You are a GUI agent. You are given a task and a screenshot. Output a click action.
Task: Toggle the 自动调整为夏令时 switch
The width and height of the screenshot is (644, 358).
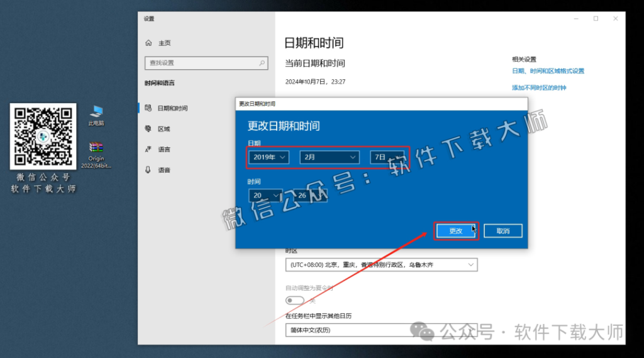(295, 301)
